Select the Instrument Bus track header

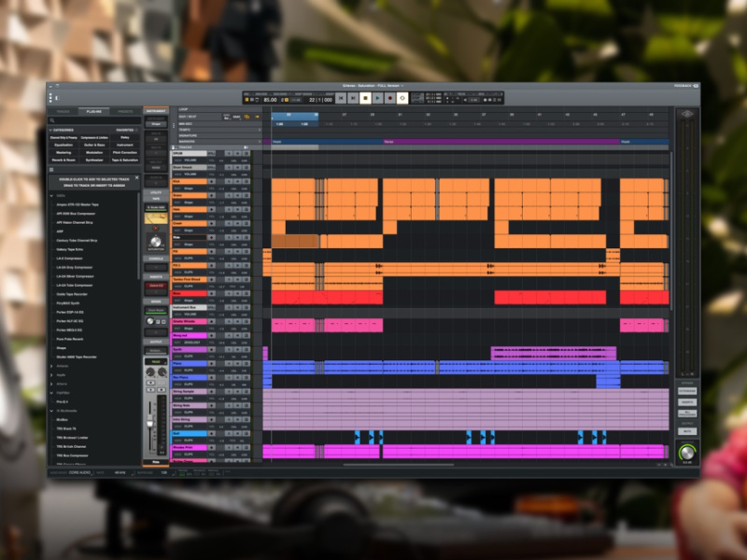[x=190, y=308]
